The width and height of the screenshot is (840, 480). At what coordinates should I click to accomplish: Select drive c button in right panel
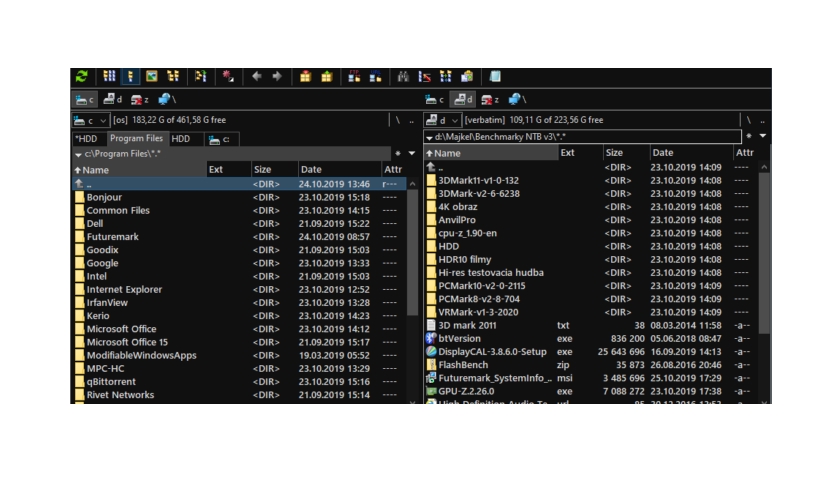(x=434, y=100)
